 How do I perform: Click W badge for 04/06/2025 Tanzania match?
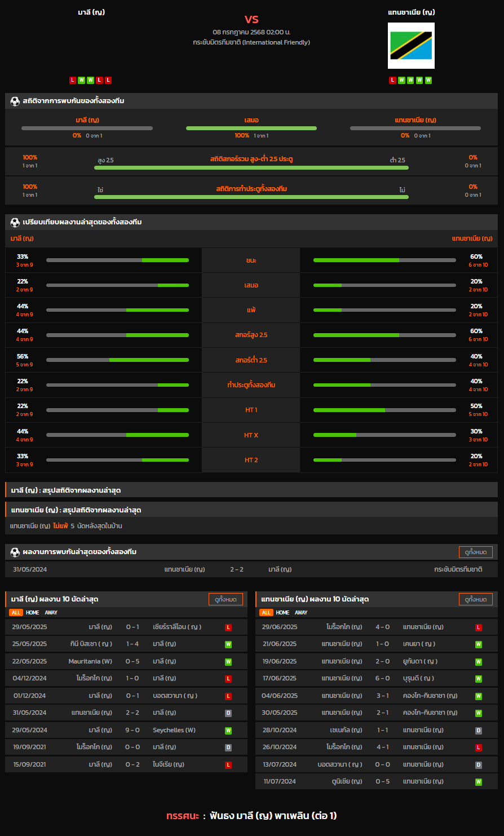tap(479, 696)
